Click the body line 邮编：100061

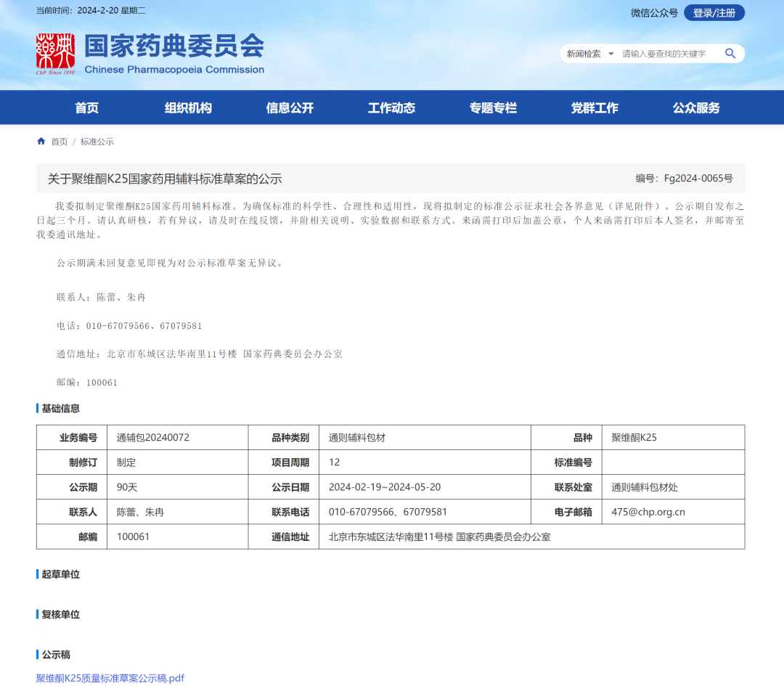tap(87, 383)
